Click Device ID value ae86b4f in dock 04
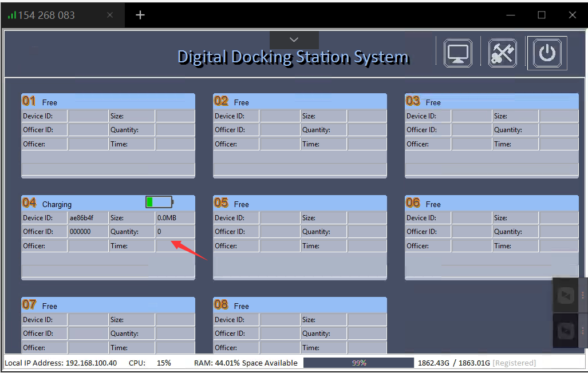This screenshot has height=373, width=588. [81, 218]
